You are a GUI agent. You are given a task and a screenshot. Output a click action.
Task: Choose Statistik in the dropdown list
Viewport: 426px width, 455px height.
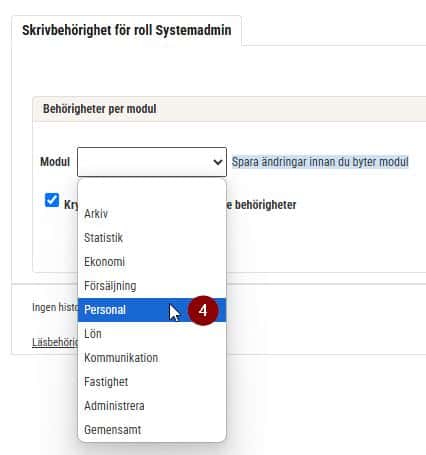coord(152,238)
